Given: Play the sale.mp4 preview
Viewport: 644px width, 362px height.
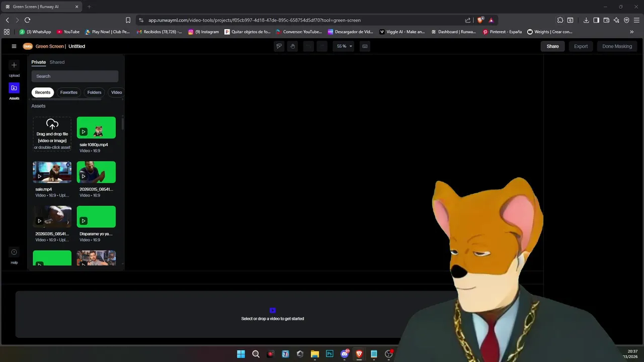Looking at the screenshot, I should [39, 176].
